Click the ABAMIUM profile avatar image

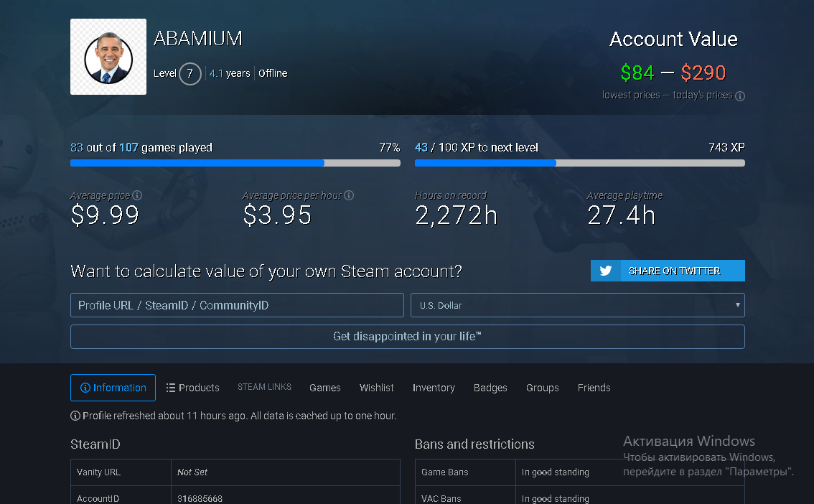pos(108,57)
